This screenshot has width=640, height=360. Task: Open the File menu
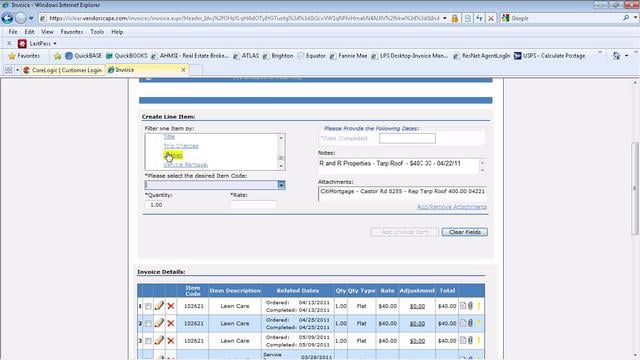(x=13, y=32)
